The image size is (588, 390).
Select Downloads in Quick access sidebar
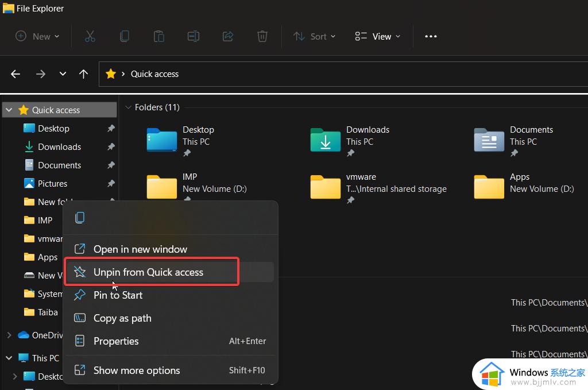pyautogui.click(x=60, y=146)
